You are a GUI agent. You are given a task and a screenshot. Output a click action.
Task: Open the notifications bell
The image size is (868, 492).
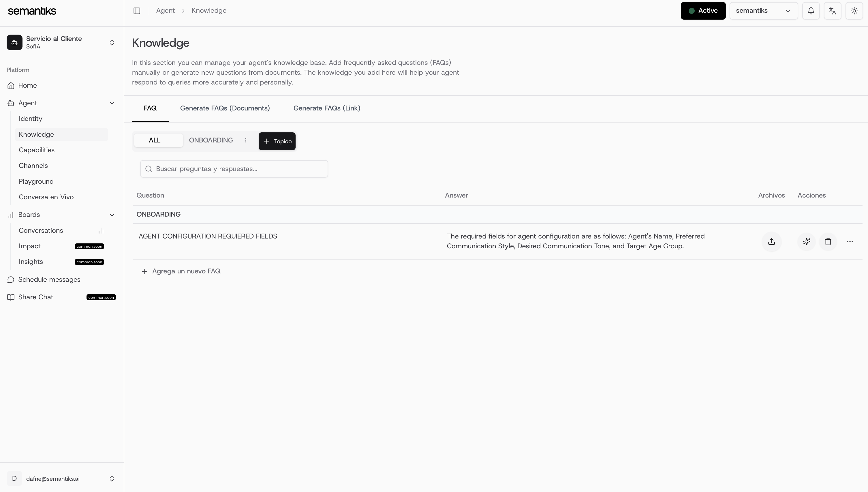point(811,11)
